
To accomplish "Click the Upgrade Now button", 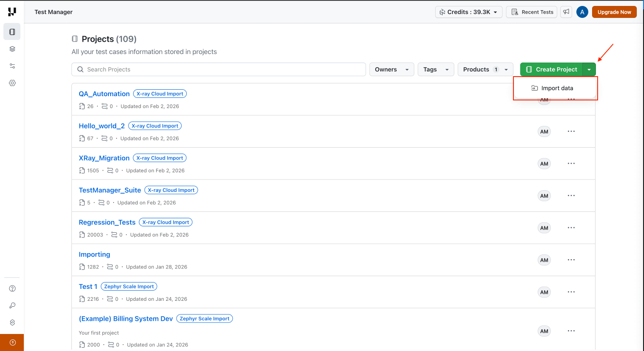I will pyautogui.click(x=614, y=12).
